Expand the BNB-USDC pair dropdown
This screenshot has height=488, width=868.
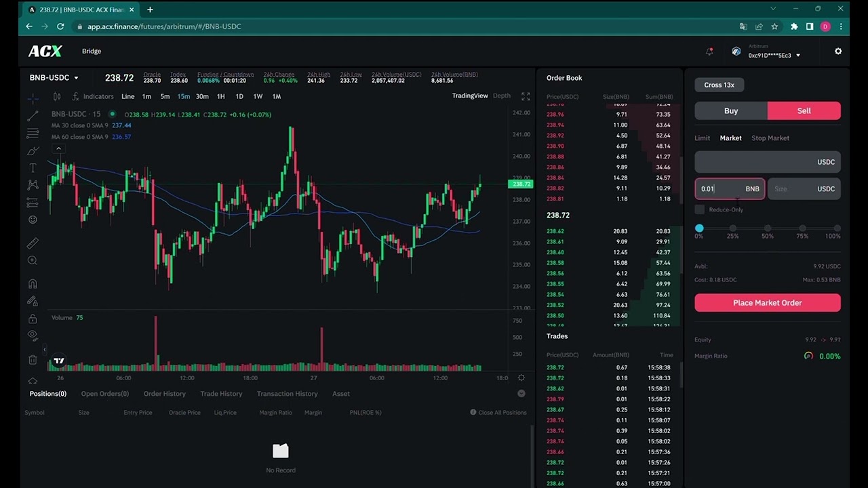(54, 78)
